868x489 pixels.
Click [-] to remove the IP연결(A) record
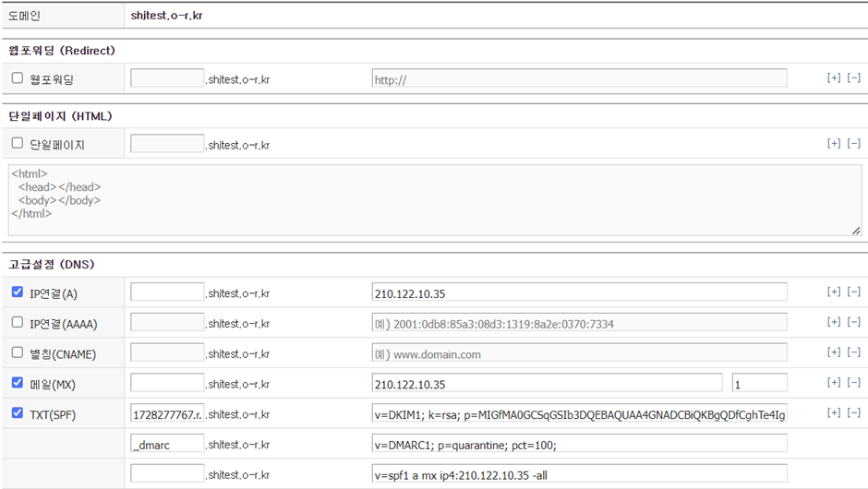[854, 292]
